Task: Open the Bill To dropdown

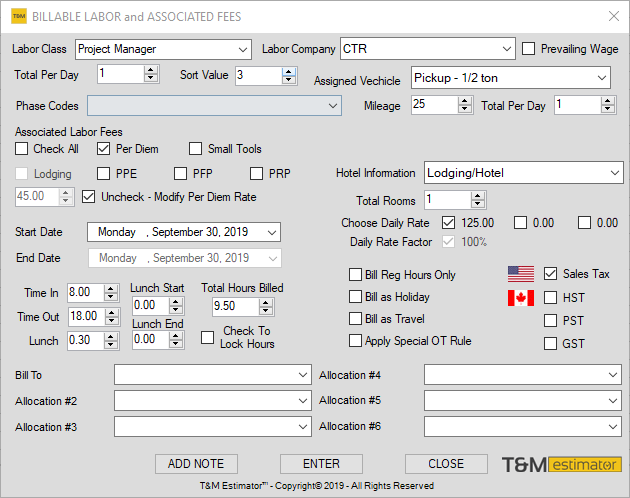Action: (303, 375)
